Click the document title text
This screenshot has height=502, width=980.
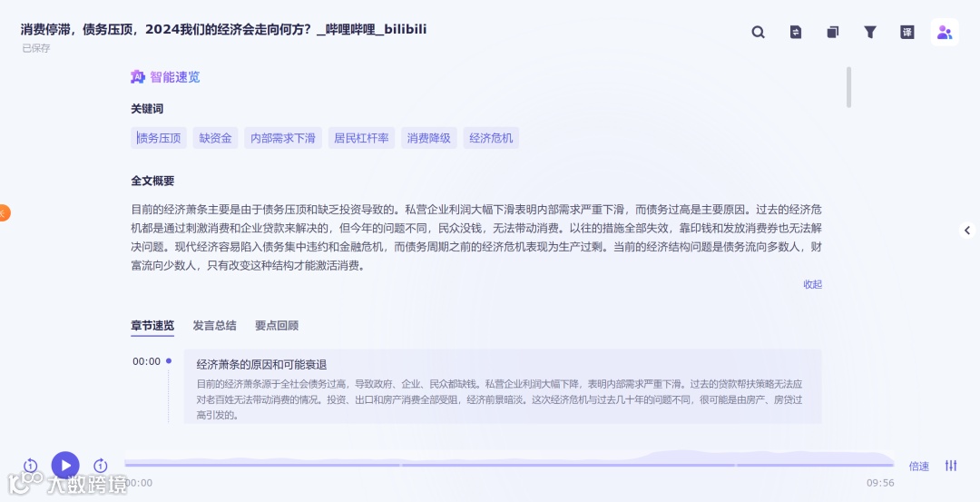point(223,29)
